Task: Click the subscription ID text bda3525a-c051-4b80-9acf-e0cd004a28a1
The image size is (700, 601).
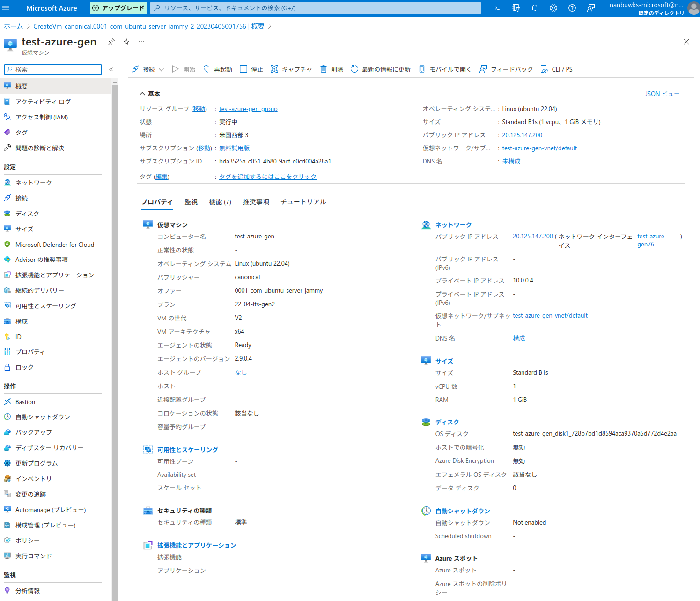Action: 275,161
